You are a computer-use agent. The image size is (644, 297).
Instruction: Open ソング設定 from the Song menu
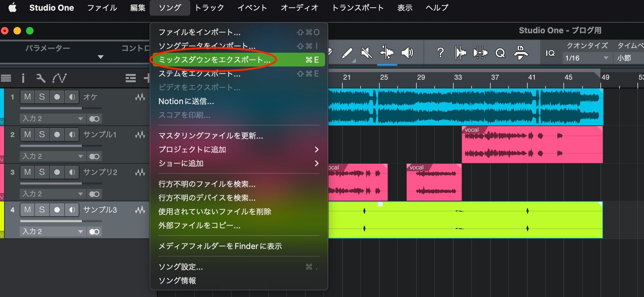[x=180, y=267]
